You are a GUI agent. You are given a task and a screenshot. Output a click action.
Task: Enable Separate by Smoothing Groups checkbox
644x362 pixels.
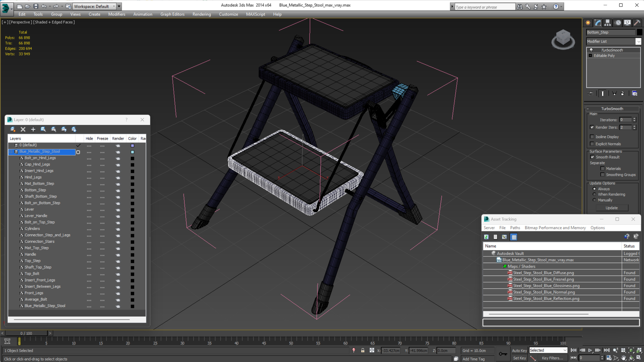602,174
